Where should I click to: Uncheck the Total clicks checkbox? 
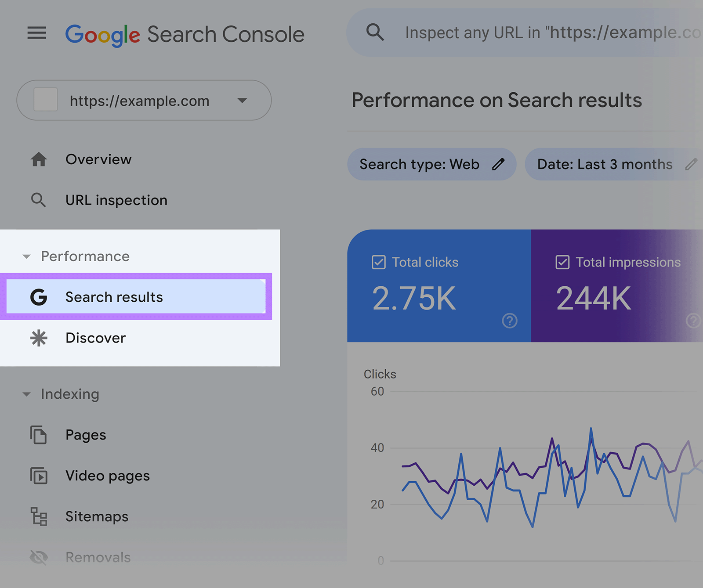[x=378, y=262]
